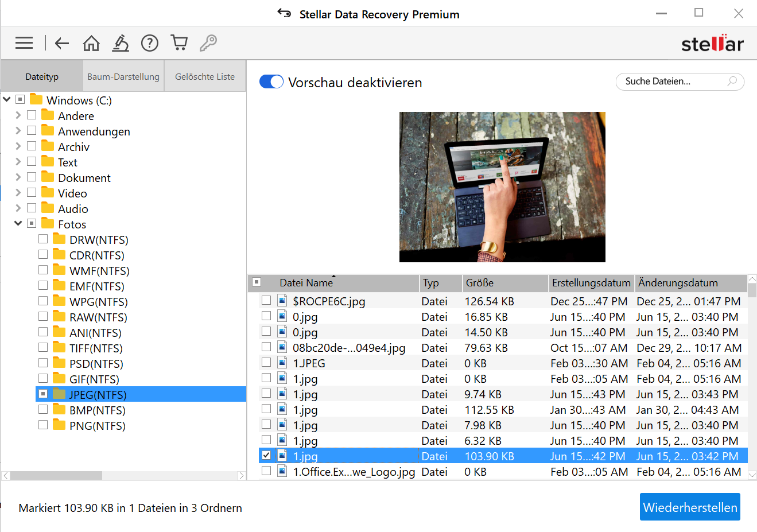The width and height of the screenshot is (757, 532).
Task: Click the back arrow icon
Action: [62, 43]
